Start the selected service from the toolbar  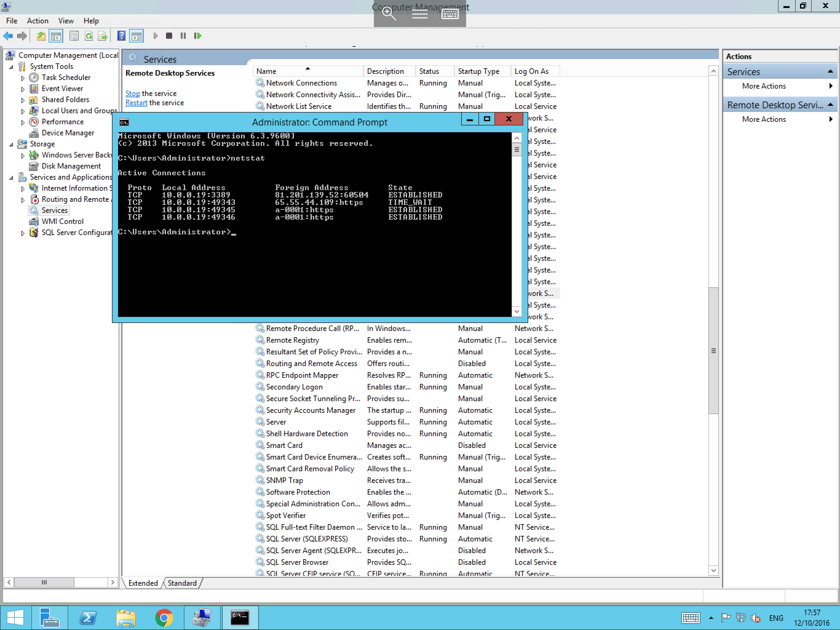coord(155,36)
